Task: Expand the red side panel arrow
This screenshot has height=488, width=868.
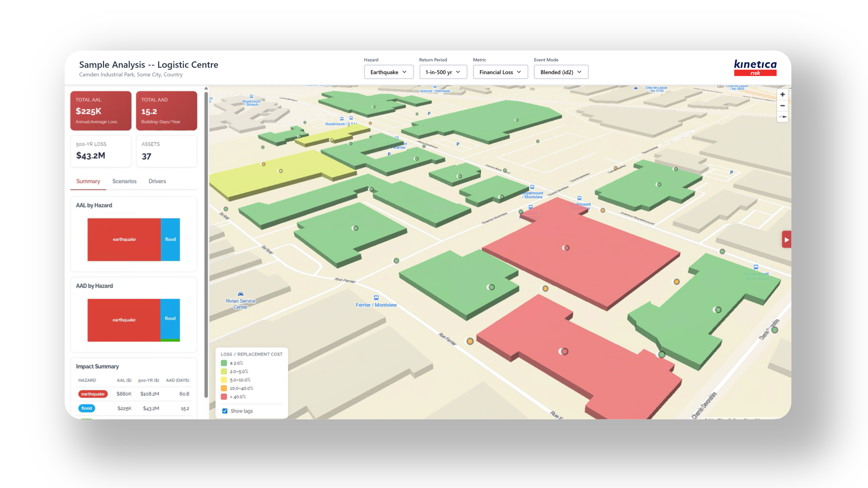Action: [x=786, y=239]
